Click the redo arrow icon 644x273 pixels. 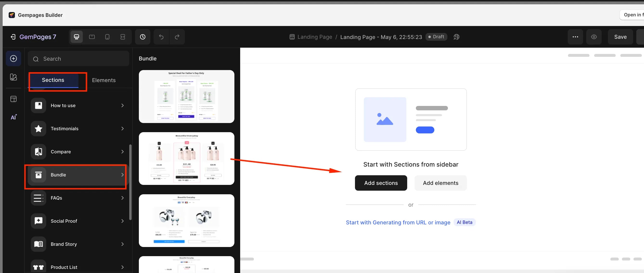click(177, 37)
